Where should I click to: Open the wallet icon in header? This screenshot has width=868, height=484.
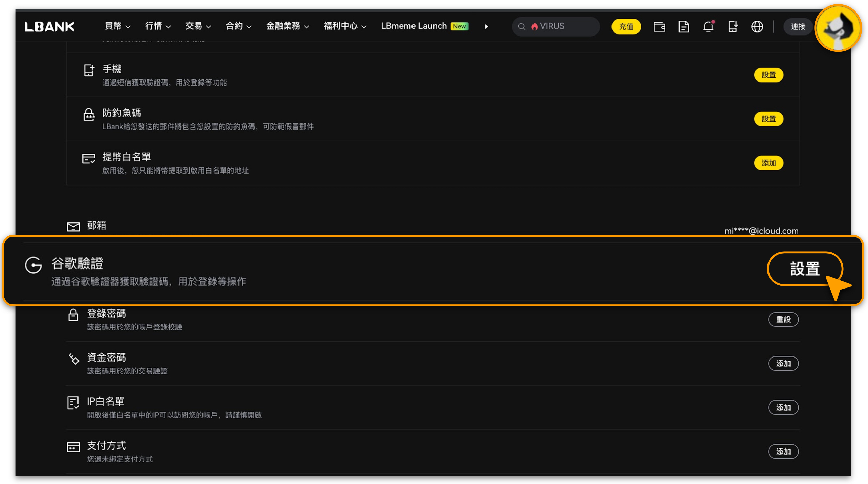[659, 26]
